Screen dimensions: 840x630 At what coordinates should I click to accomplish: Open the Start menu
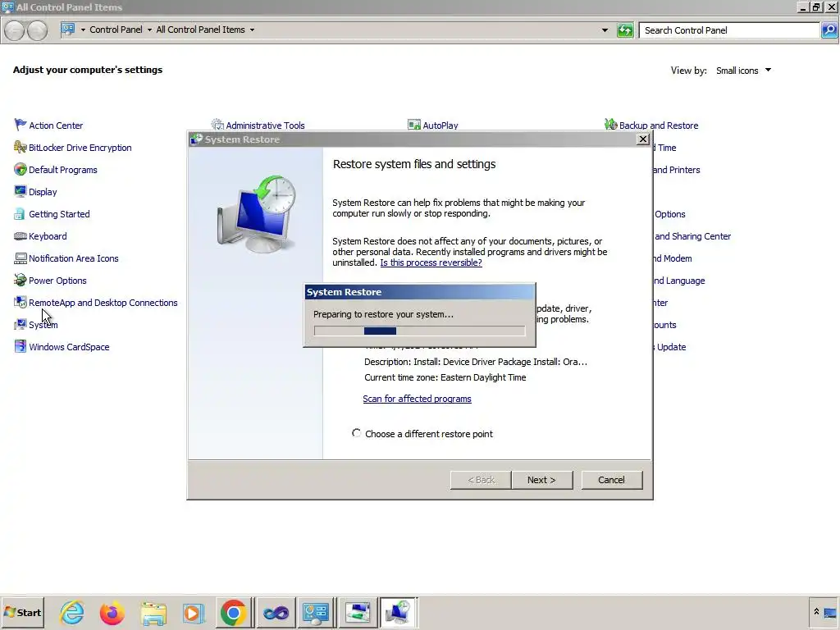pos(22,612)
